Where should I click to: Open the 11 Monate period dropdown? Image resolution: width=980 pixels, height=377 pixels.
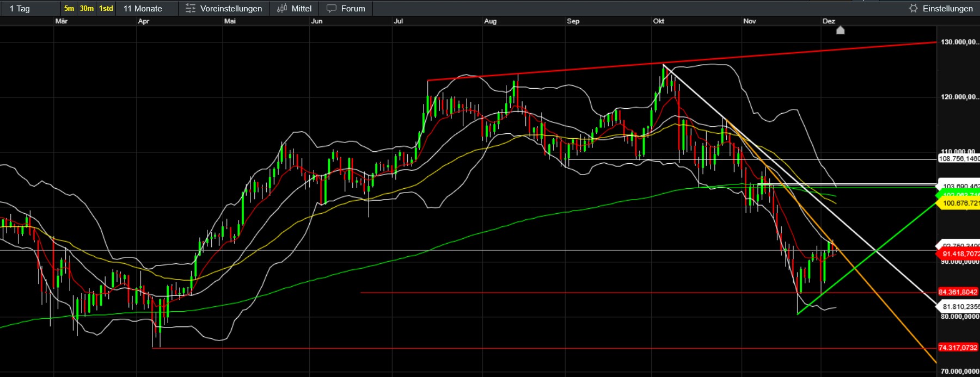(143, 8)
